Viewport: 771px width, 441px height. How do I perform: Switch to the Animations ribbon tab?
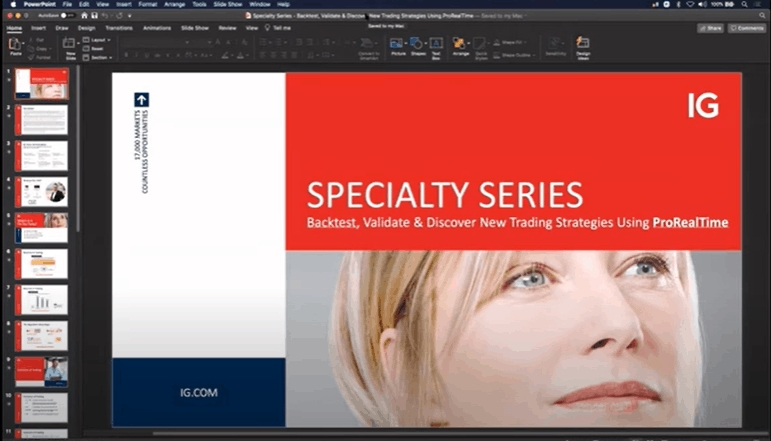tap(157, 28)
